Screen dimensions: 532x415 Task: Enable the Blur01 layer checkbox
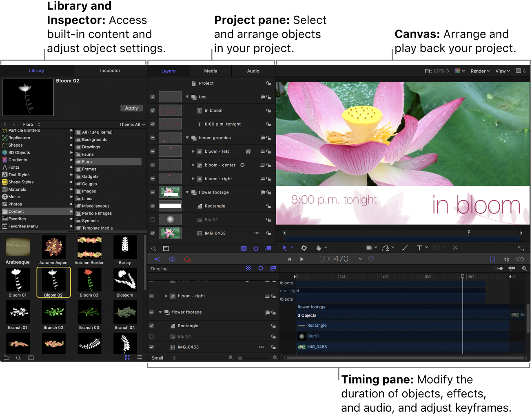152,219
